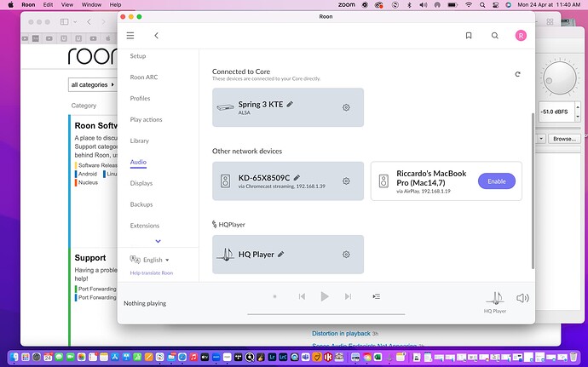Viewport: 588px width, 367px height.
Task: Go back using the Roon back arrow
Action: [157, 36]
